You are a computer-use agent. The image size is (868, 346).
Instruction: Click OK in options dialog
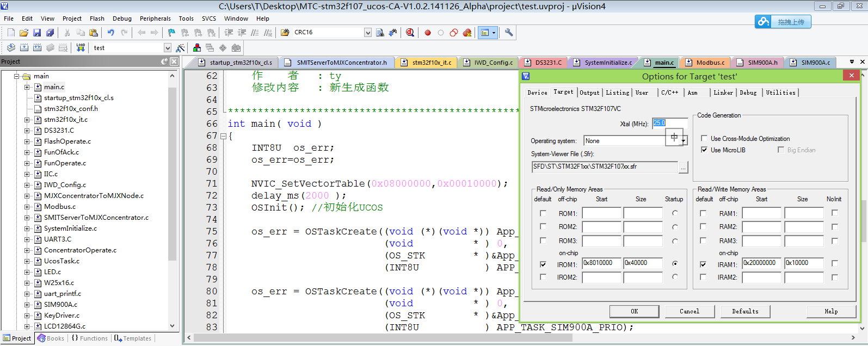tap(634, 311)
